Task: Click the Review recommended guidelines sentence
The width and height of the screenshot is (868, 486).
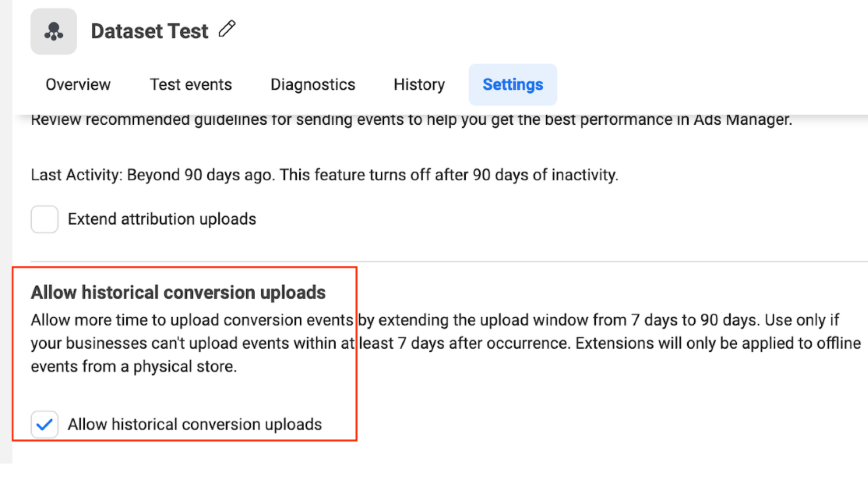Action: 411,120
